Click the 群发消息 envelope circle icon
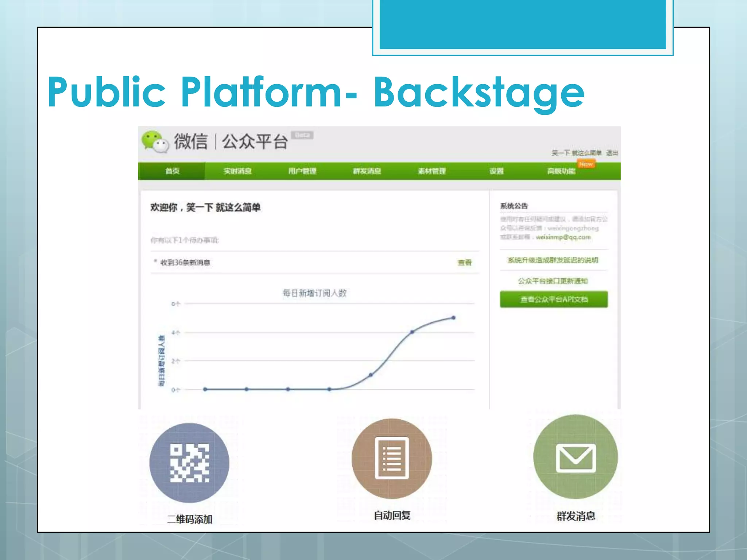 coord(576,457)
